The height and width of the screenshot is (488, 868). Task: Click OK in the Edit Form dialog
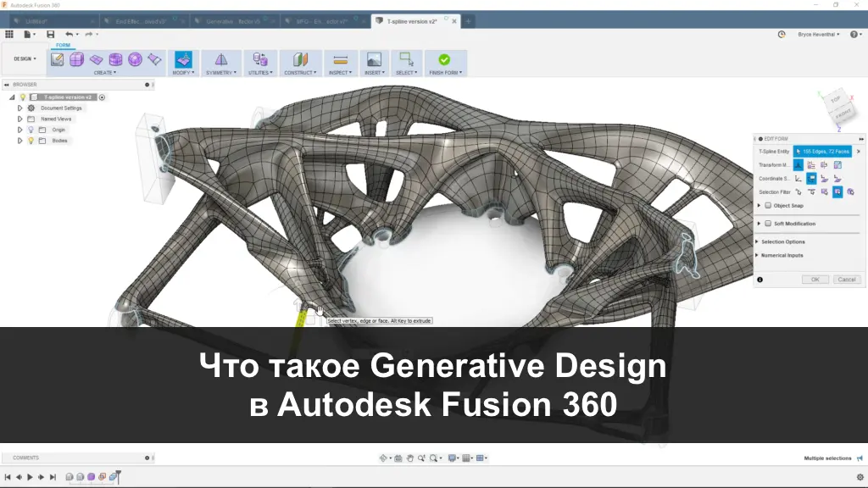pos(815,280)
